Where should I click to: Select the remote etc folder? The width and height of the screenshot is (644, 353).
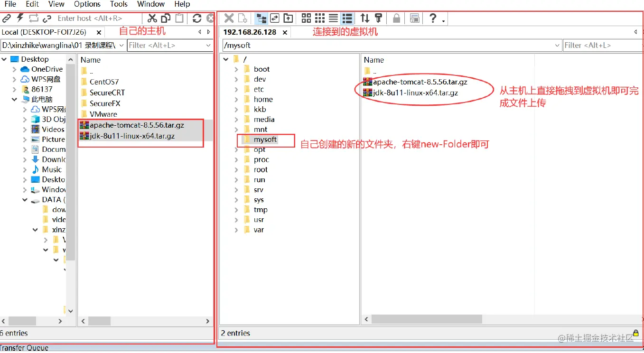pyautogui.click(x=259, y=89)
